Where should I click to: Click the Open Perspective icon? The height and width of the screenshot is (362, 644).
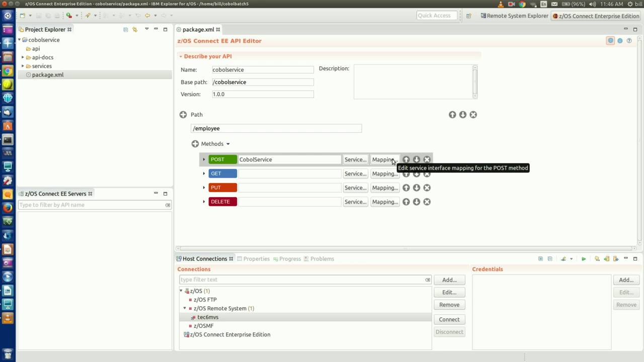[468, 16]
